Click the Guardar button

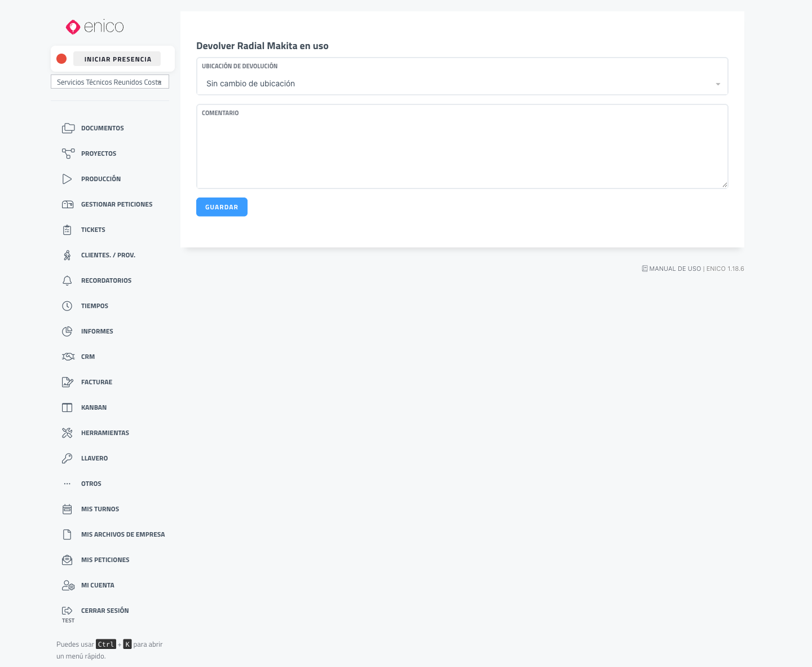click(222, 207)
